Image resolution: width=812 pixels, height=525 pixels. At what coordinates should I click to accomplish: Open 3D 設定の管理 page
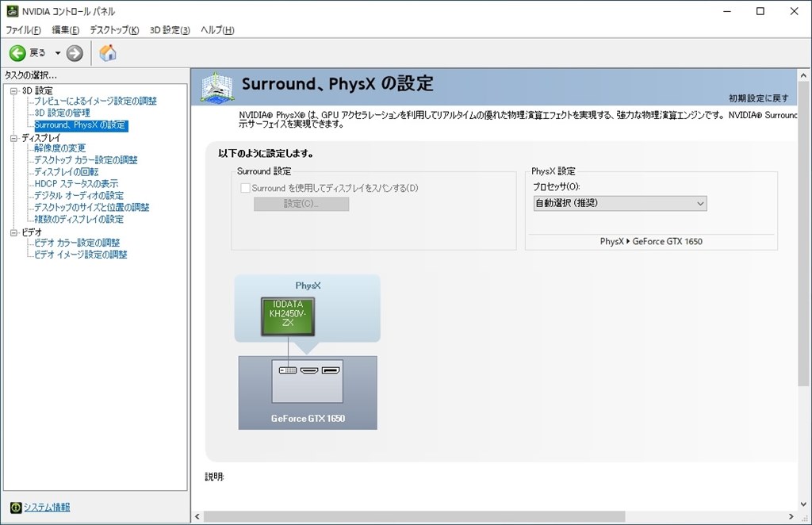click(62, 113)
